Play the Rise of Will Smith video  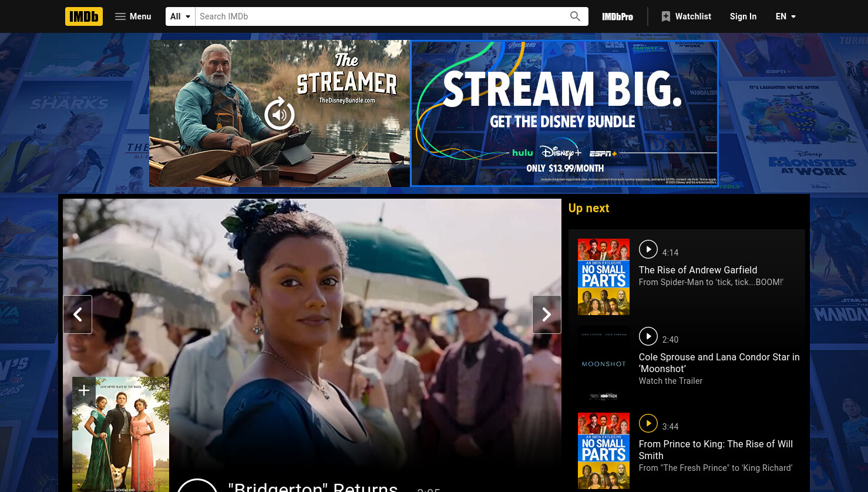648,423
